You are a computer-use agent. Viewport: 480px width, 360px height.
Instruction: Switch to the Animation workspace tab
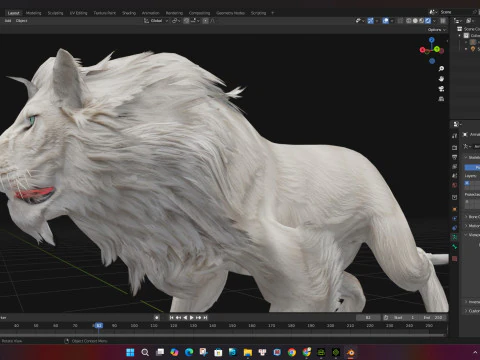(x=151, y=13)
